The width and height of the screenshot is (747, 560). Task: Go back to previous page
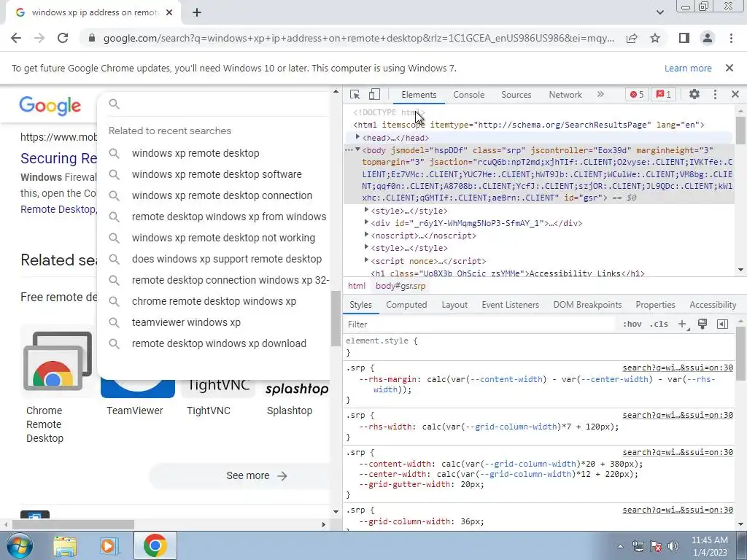[16, 38]
